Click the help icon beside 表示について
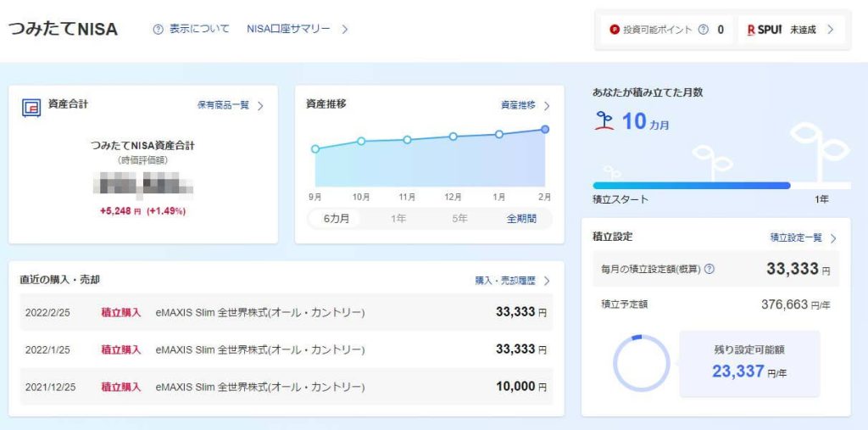868x430 pixels. coord(158,30)
